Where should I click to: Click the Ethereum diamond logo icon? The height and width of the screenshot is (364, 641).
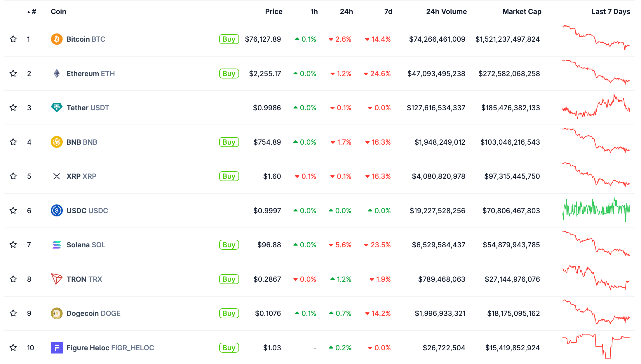click(57, 73)
